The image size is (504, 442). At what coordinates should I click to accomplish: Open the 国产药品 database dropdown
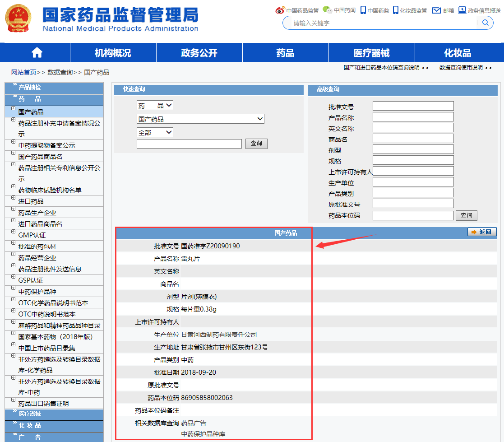200,119
